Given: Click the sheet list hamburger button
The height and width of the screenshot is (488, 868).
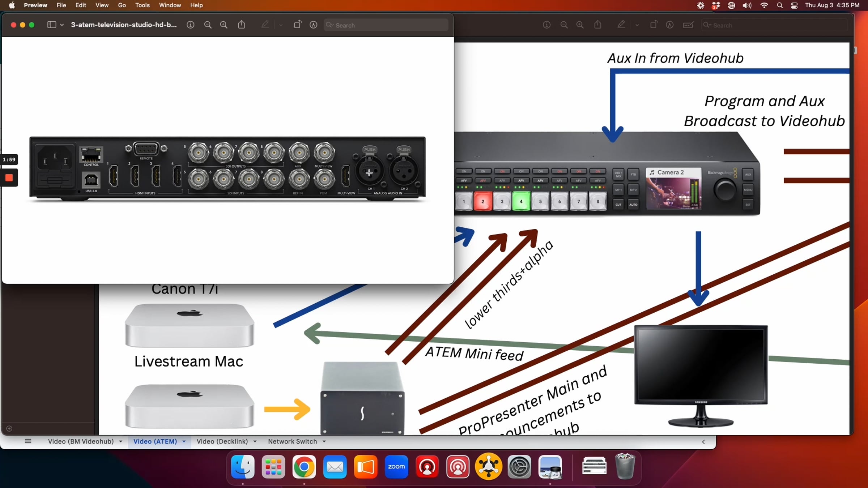Looking at the screenshot, I should tap(28, 441).
